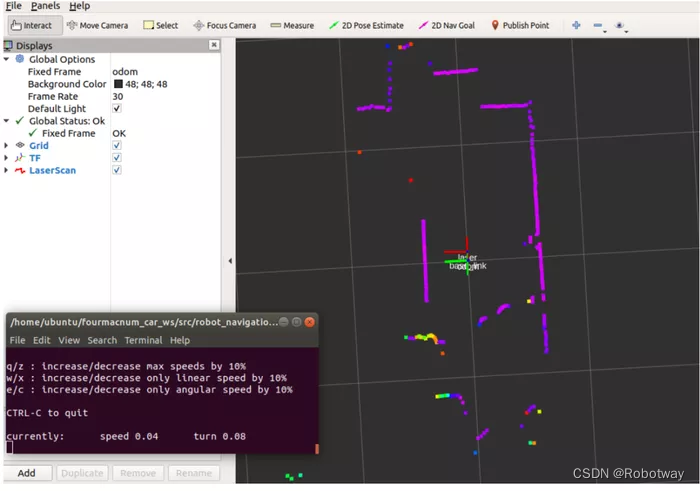
Task: Open the terminal Edit menu
Action: [x=42, y=340]
